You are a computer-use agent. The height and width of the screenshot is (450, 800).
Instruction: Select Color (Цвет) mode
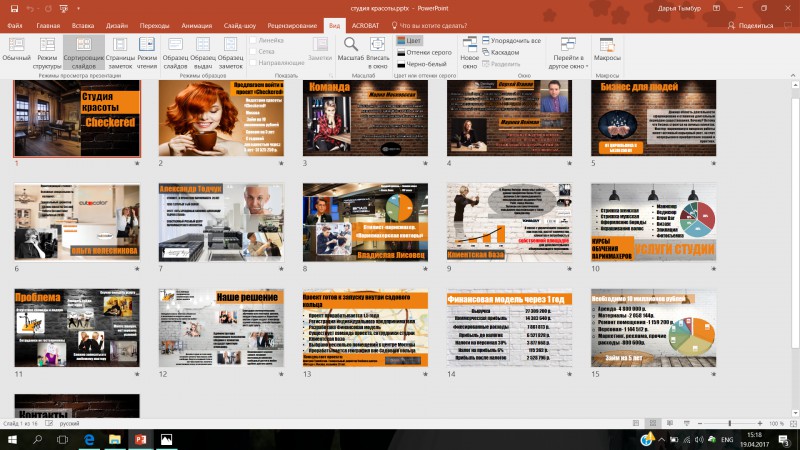click(409, 40)
